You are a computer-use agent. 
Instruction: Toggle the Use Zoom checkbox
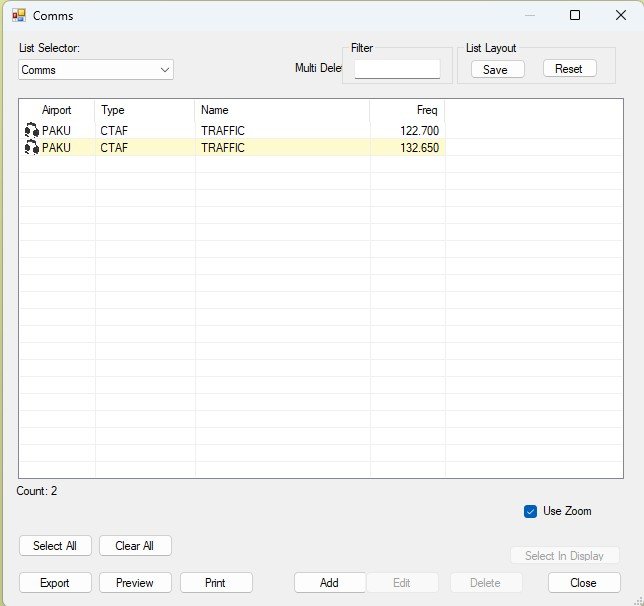[531, 511]
